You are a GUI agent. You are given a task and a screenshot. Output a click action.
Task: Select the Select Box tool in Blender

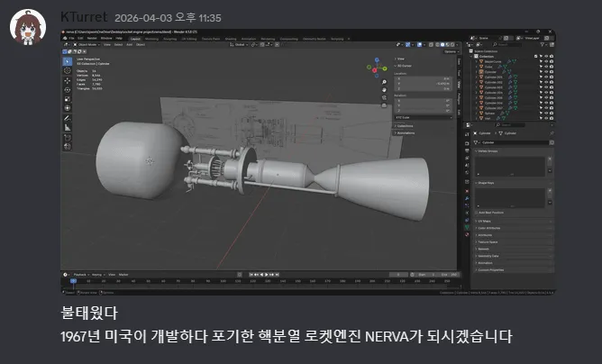68,61
